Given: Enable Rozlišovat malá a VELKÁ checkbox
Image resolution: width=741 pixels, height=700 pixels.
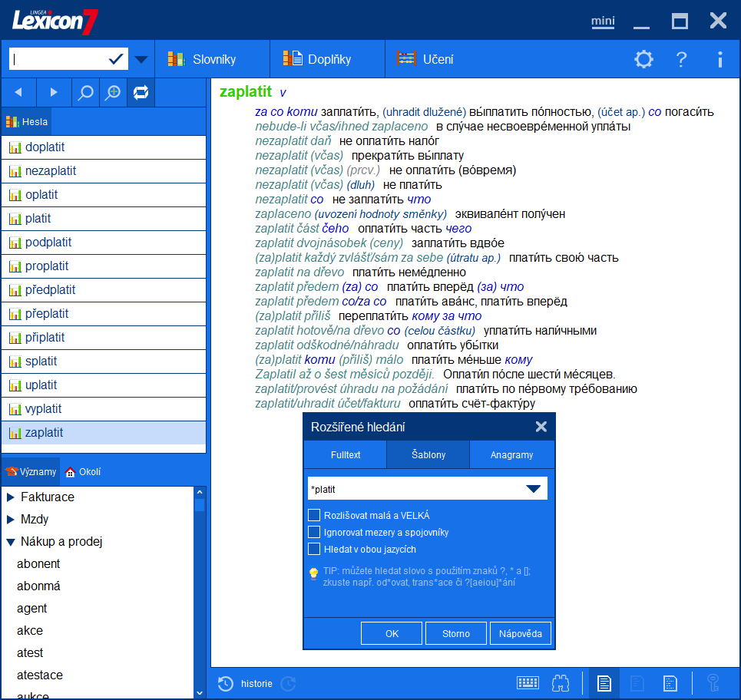Looking at the screenshot, I should (314, 515).
